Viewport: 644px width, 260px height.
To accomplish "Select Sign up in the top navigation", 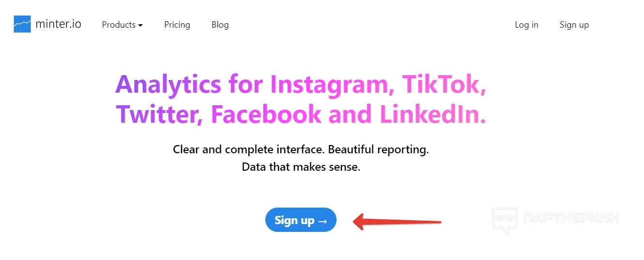I will coord(574,25).
